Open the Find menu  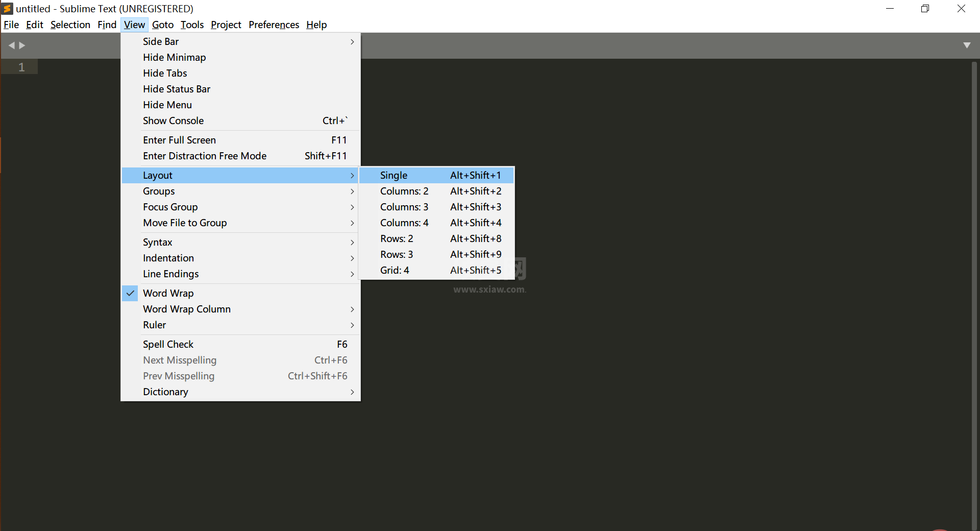coord(107,25)
